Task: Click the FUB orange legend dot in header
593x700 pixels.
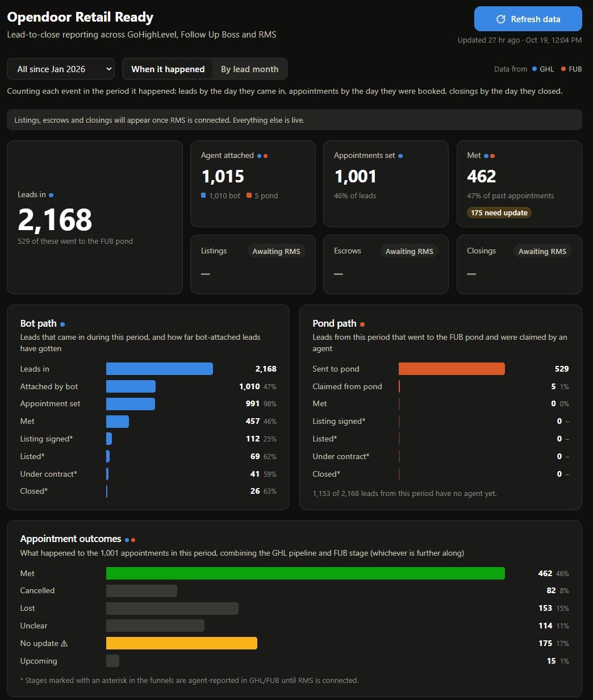Action: 563,69
